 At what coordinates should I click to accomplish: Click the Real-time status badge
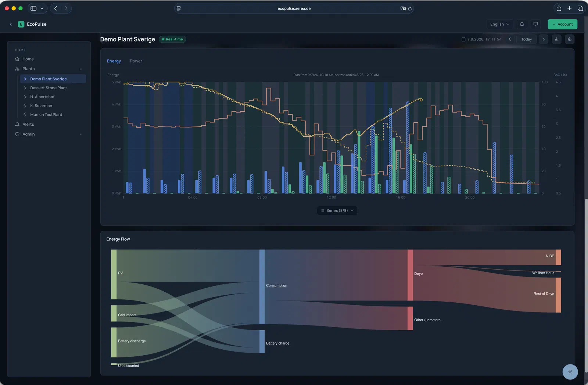click(172, 39)
